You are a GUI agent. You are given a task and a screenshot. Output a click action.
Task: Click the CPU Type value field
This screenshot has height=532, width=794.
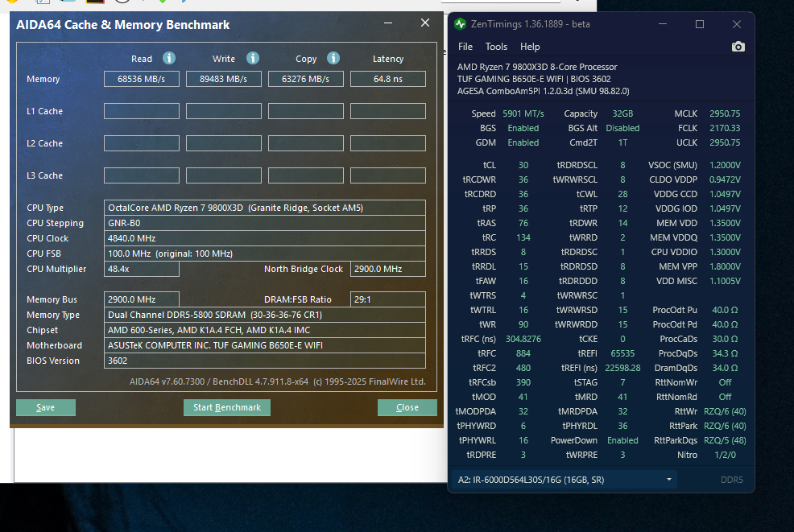coord(265,208)
